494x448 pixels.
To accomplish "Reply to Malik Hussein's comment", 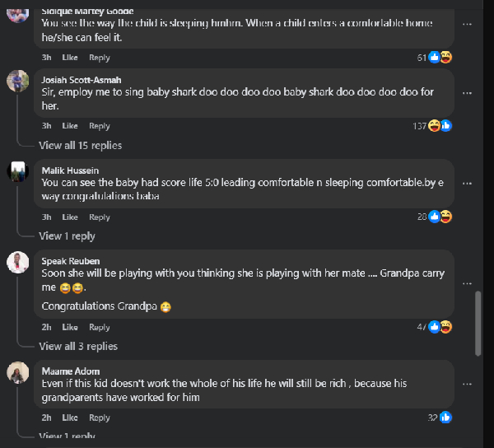I will 100,217.
